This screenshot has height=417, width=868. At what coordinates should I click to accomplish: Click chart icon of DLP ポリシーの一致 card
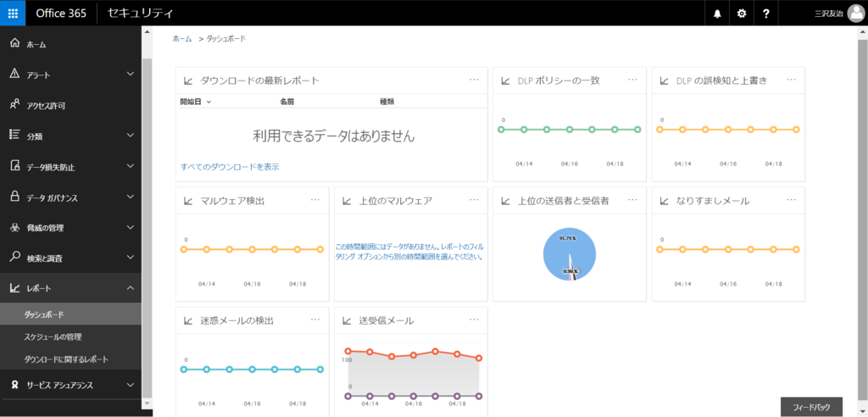pos(505,81)
